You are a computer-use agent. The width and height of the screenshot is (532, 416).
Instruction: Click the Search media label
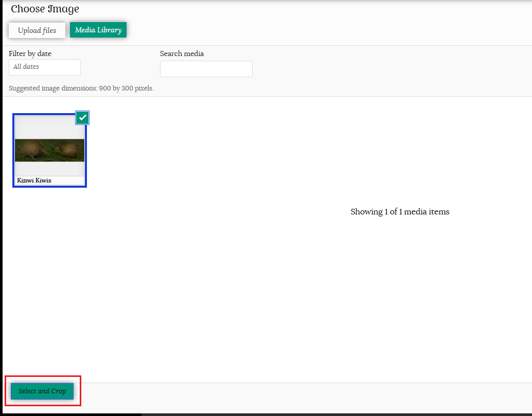(182, 53)
